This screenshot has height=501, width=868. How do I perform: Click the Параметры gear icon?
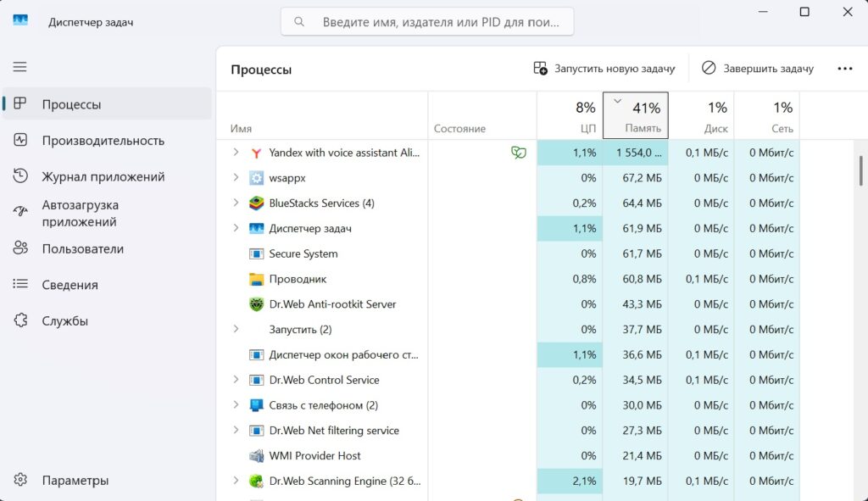(20, 480)
